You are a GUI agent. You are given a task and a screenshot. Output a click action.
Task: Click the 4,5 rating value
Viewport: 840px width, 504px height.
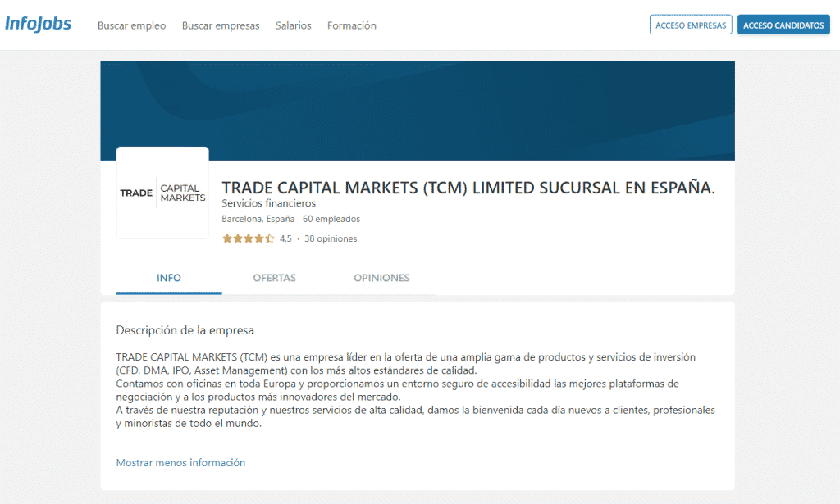tap(285, 238)
